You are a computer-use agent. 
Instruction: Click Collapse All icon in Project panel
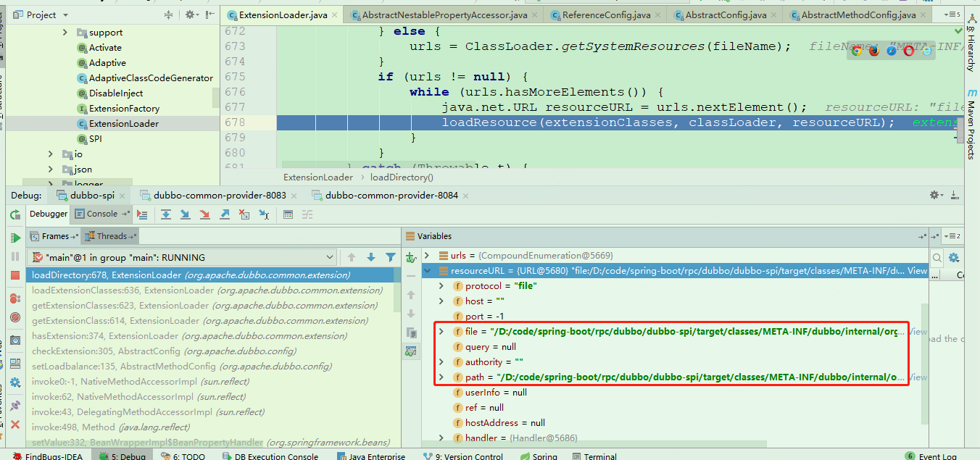coord(169,14)
